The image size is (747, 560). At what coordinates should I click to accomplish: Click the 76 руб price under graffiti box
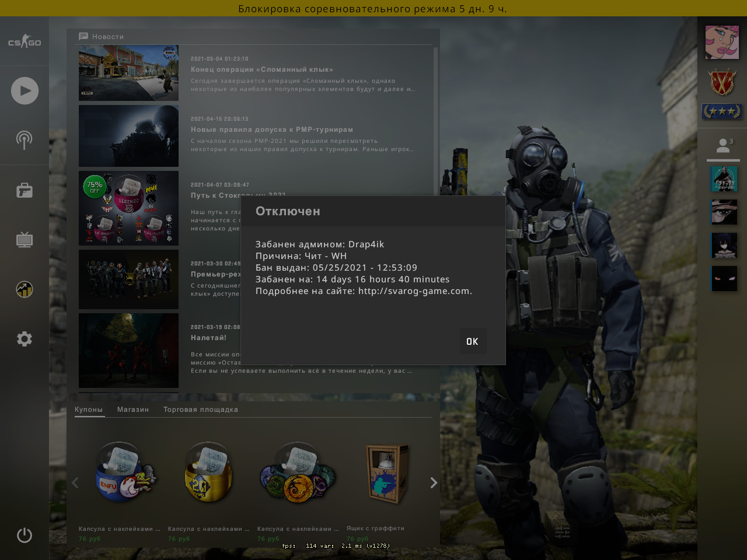coord(358,538)
